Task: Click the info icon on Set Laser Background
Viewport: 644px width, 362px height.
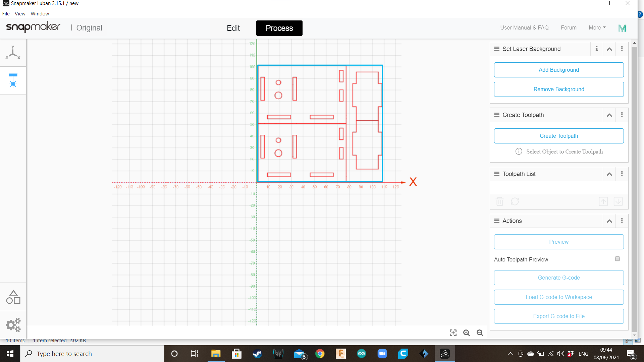Action: [x=596, y=49]
